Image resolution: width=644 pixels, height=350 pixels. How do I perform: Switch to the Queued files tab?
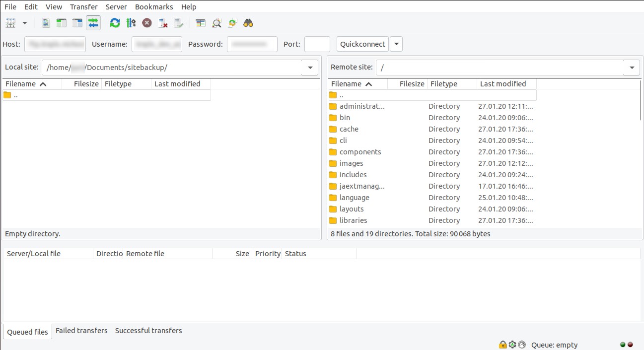(27, 332)
